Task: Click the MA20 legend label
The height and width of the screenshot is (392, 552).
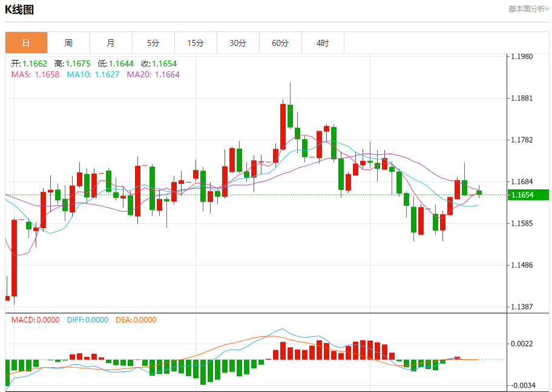Action: [x=153, y=74]
